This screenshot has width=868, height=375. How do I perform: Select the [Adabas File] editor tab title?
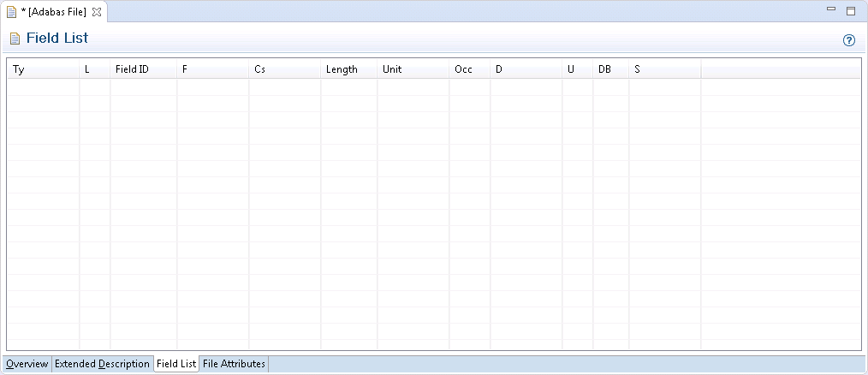point(53,11)
